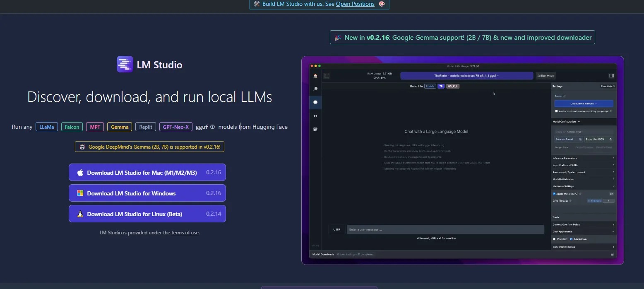This screenshot has height=289, width=644.
Task: Click the yellow Gemma model tag
Action: click(x=120, y=127)
